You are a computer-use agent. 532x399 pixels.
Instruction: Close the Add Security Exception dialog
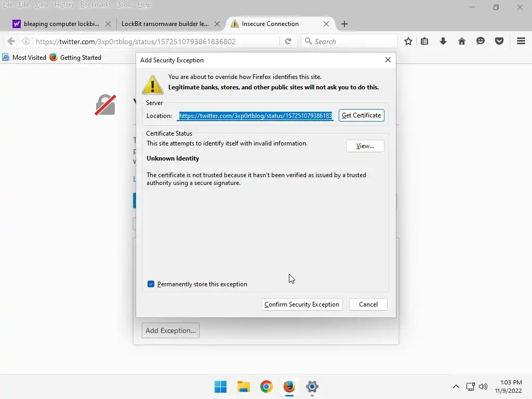388,60
